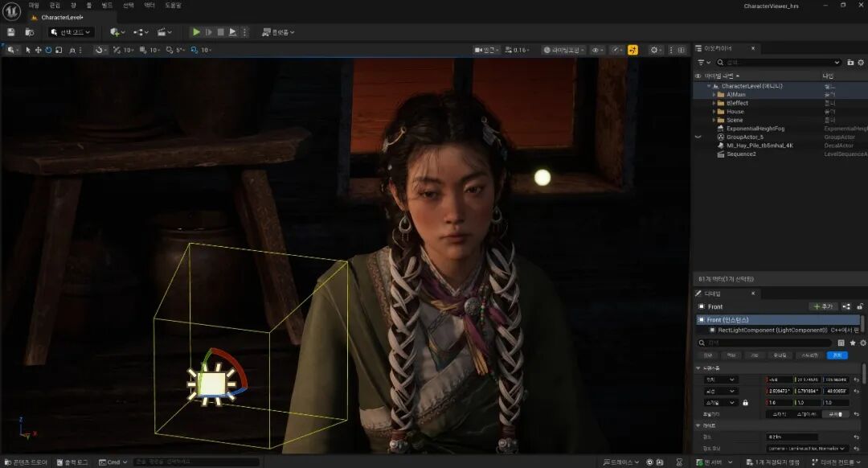Click the skip frame playback button

coord(209,32)
